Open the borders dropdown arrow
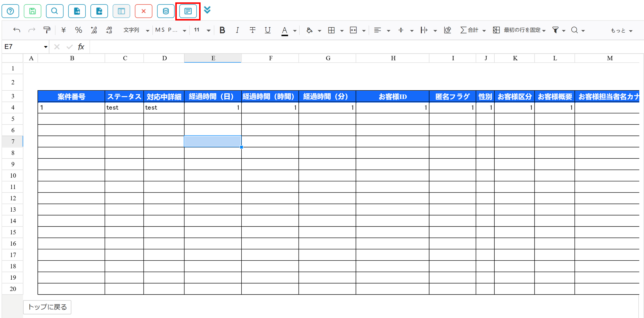This screenshot has height=318, width=644. [x=342, y=31]
